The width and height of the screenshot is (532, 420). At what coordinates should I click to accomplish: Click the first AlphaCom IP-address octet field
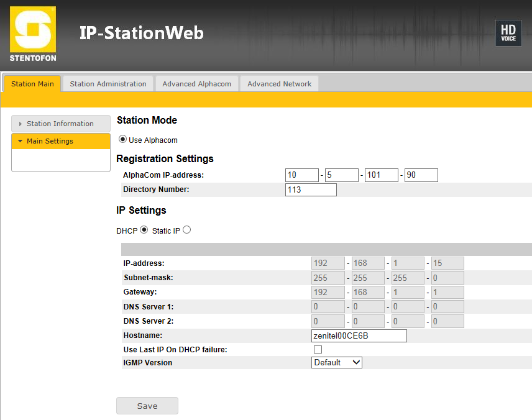[302, 175]
